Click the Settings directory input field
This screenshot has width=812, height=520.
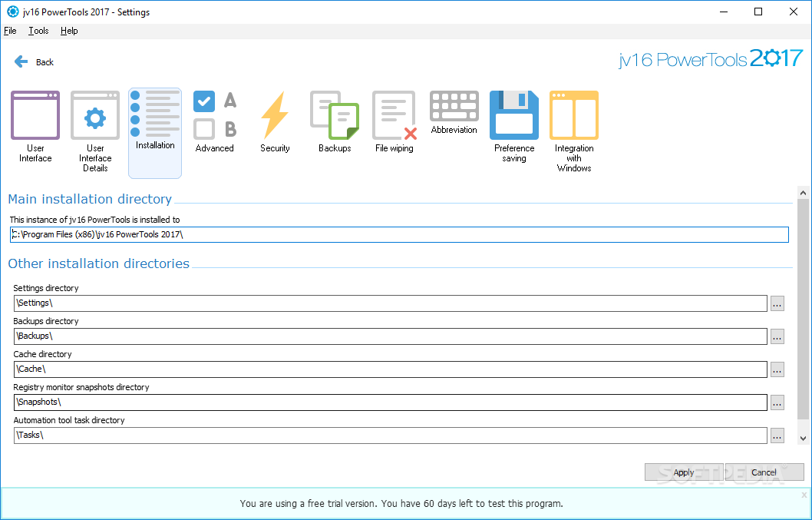(x=391, y=303)
